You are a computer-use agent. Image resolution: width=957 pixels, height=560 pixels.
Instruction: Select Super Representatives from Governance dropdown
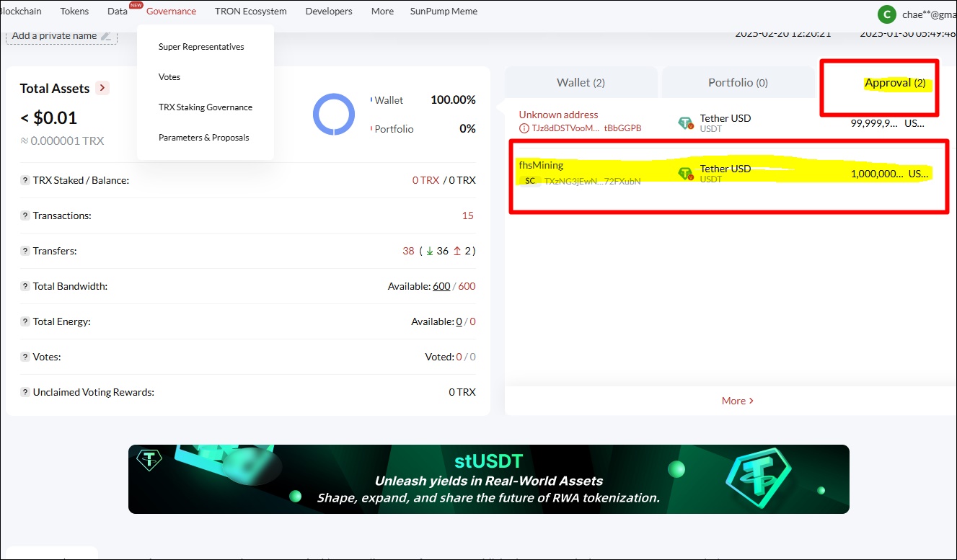(x=201, y=47)
